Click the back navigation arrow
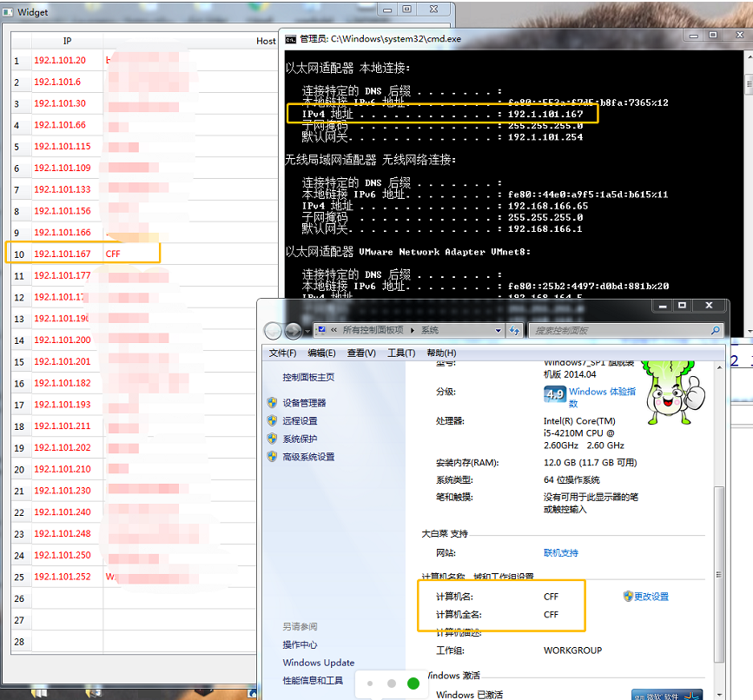Viewport: 753px width, 700px height. pos(272,330)
